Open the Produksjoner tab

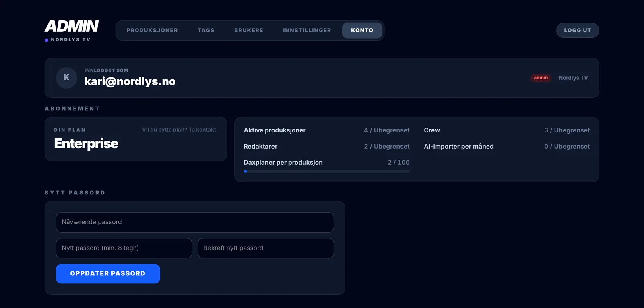tap(152, 31)
